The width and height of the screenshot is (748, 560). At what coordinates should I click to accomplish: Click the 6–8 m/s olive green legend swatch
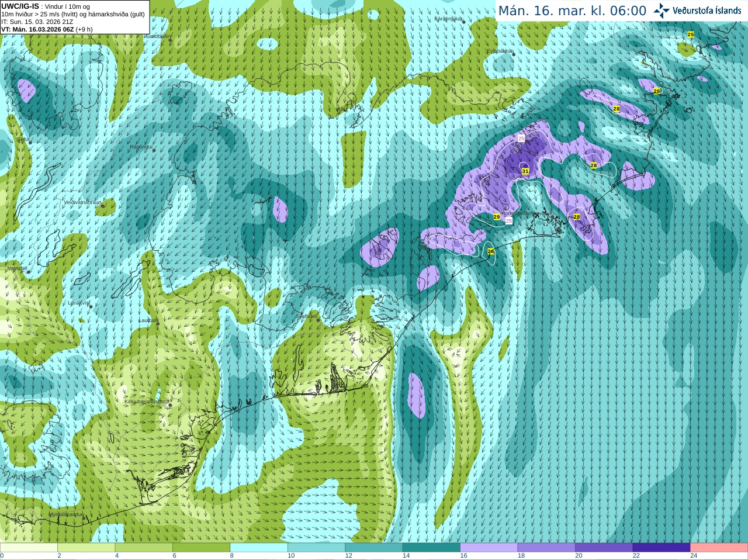[201, 548]
